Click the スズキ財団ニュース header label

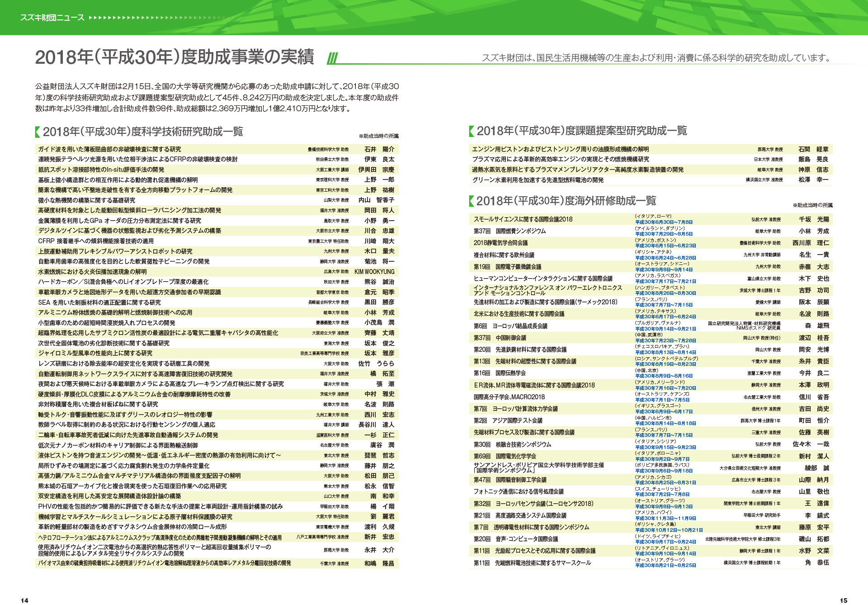(52, 18)
